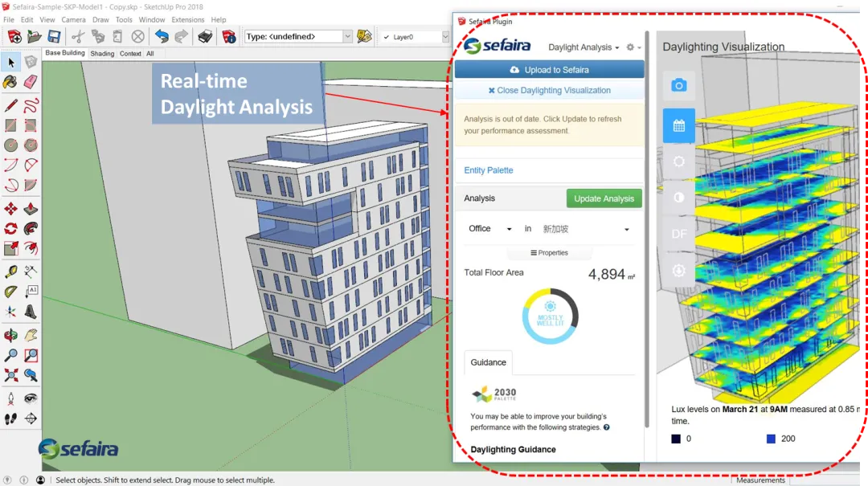Select the Scale tool
This screenshot has width=868, height=486.
(11, 248)
